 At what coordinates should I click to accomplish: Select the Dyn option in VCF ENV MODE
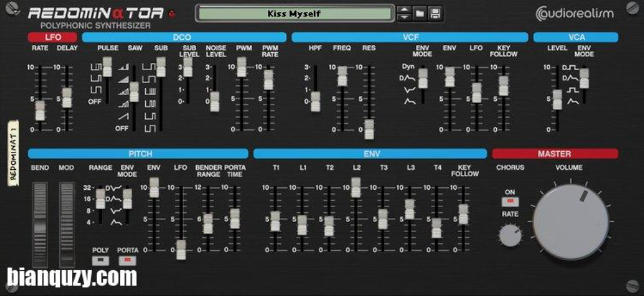click(408, 67)
